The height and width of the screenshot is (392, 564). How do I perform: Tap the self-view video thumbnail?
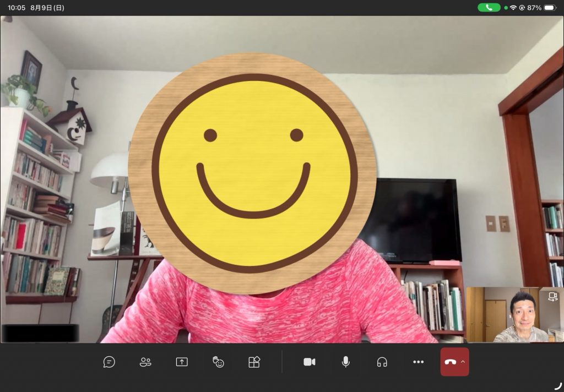pos(515,314)
